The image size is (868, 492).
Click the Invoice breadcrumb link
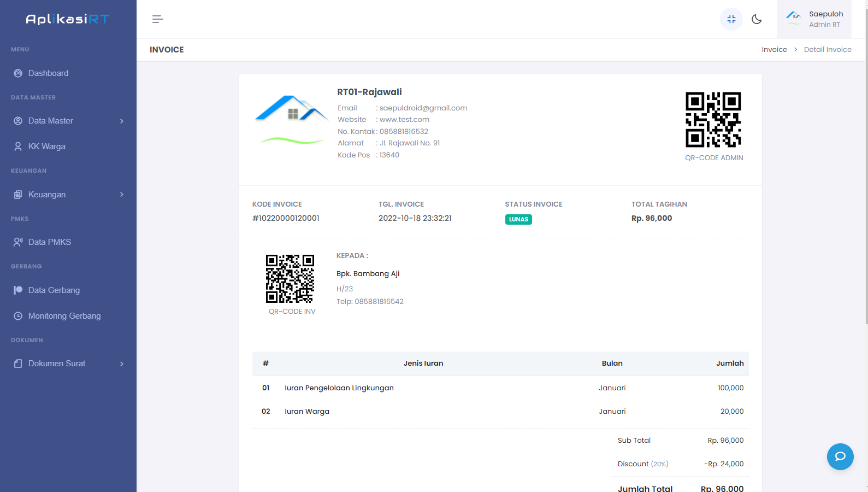(774, 50)
